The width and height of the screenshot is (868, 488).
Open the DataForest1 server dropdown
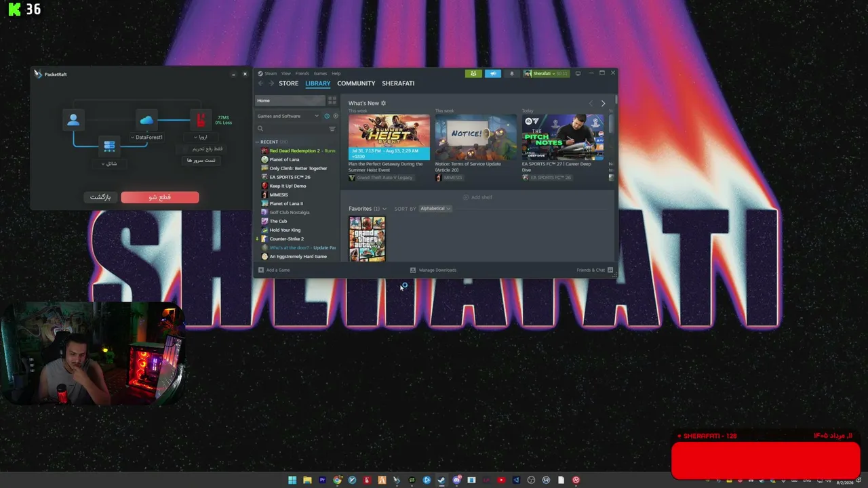146,138
